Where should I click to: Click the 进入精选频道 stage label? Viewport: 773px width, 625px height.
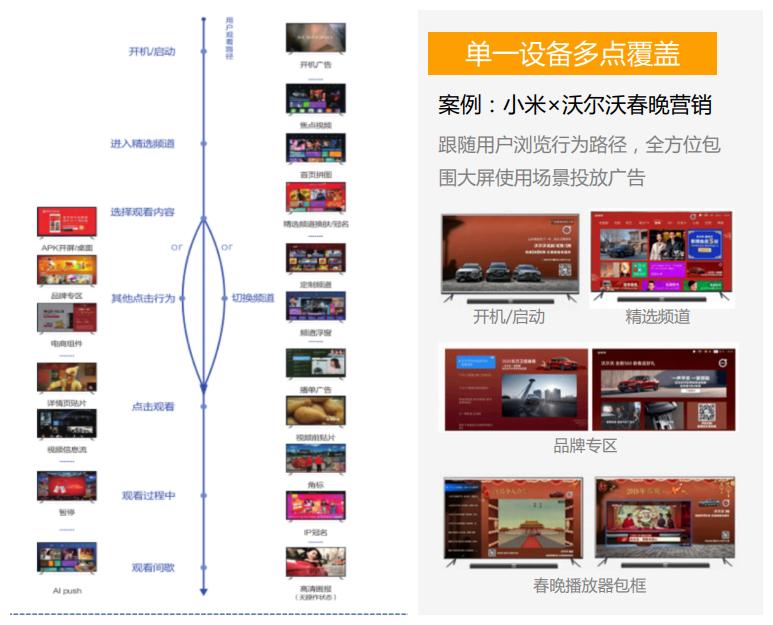click(142, 143)
